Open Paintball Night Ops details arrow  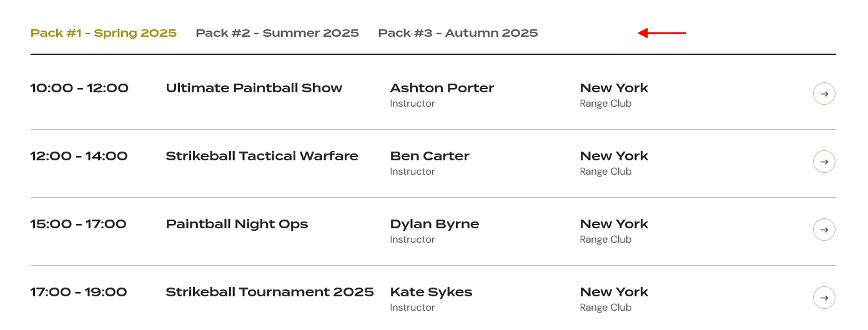point(824,230)
